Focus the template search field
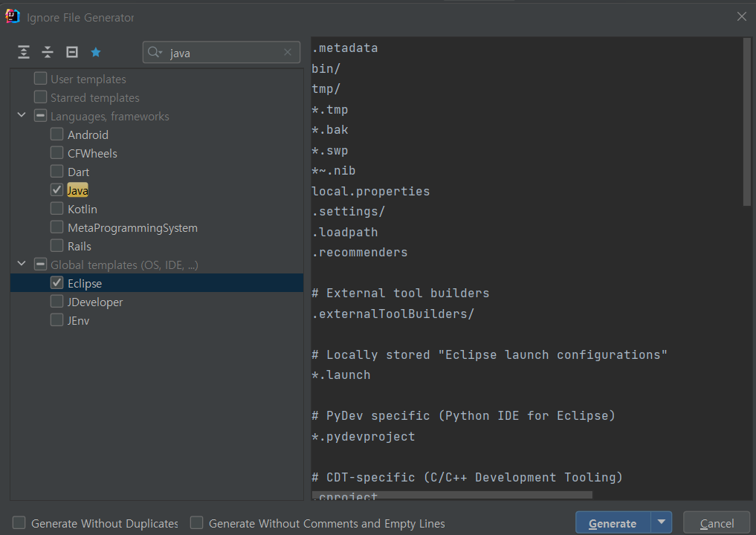Image resolution: width=756 pixels, height=535 pixels. tap(222, 52)
